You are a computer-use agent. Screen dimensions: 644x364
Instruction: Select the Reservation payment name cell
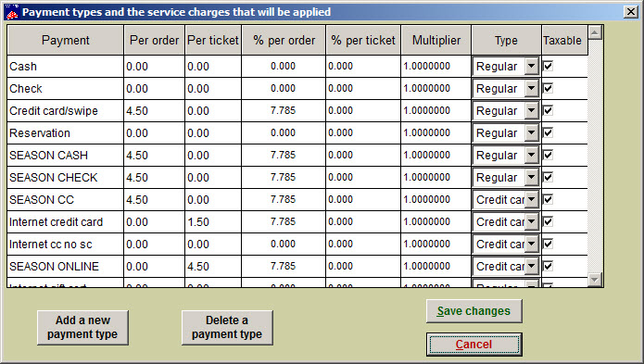tap(65, 132)
